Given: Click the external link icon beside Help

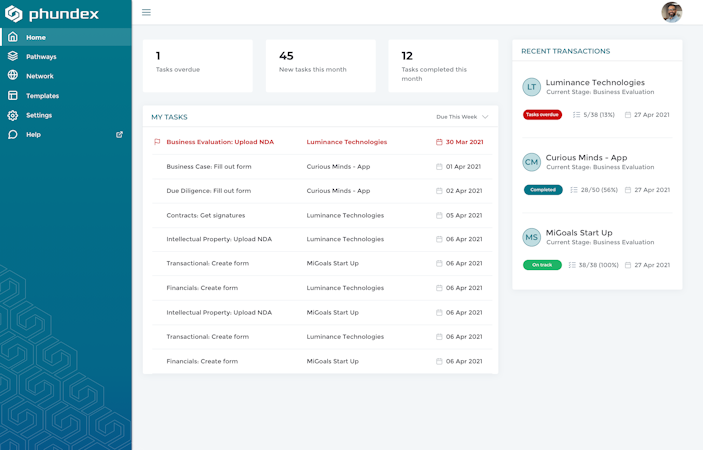Looking at the screenshot, I should (119, 134).
